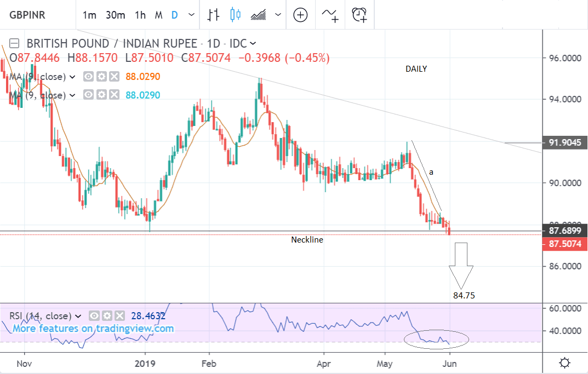Click the 96.0000 price scale value
The width and height of the screenshot is (588, 374).
click(565, 58)
